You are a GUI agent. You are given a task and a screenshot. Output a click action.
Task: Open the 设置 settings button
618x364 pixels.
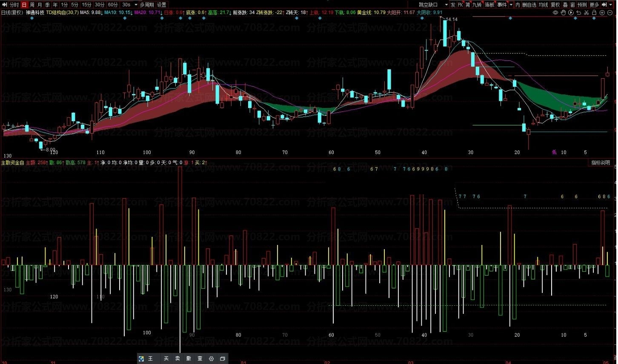(162, 5)
